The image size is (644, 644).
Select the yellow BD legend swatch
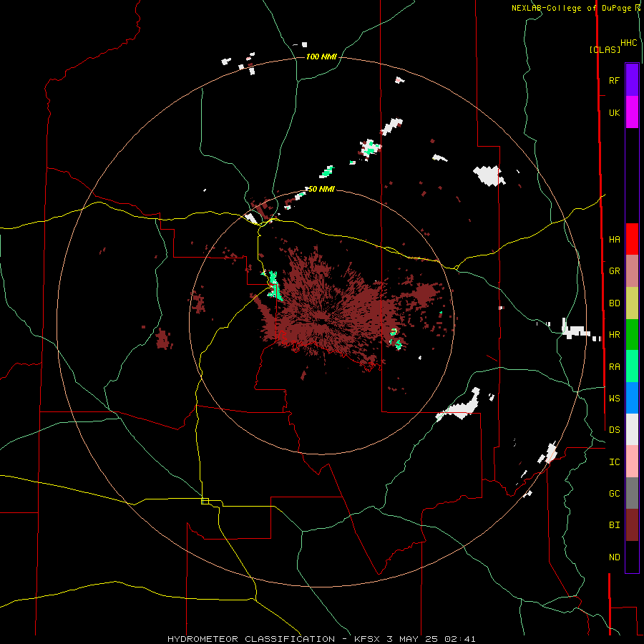click(x=632, y=303)
